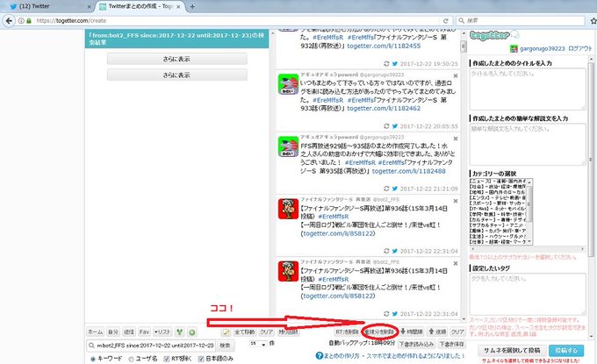Screen dimensions: 597x364
Task: Click the 検索 button
Action: pos(225,346)
